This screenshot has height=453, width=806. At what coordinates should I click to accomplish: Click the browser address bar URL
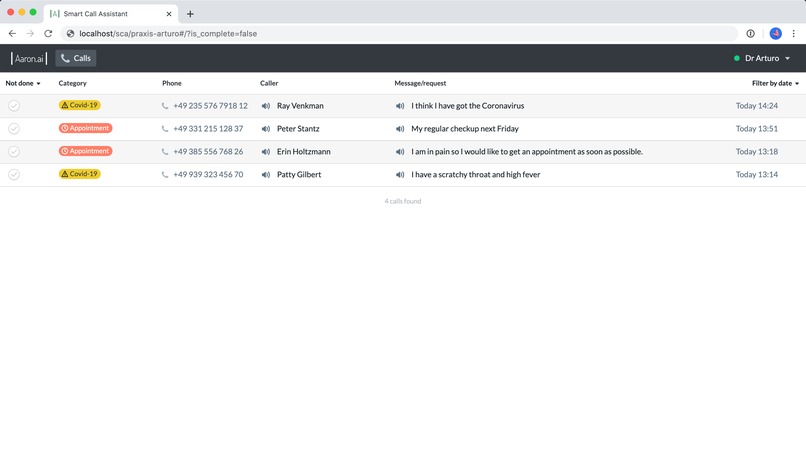(x=168, y=33)
